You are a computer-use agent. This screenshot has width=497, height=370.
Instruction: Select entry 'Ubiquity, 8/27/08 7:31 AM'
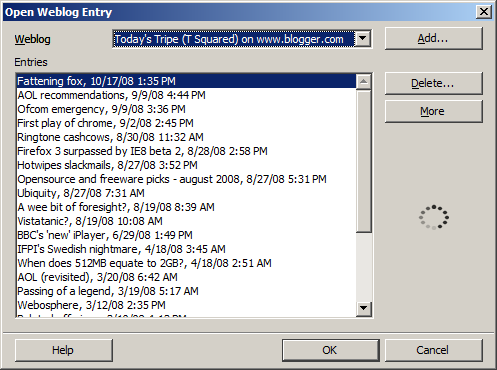tap(186, 193)
